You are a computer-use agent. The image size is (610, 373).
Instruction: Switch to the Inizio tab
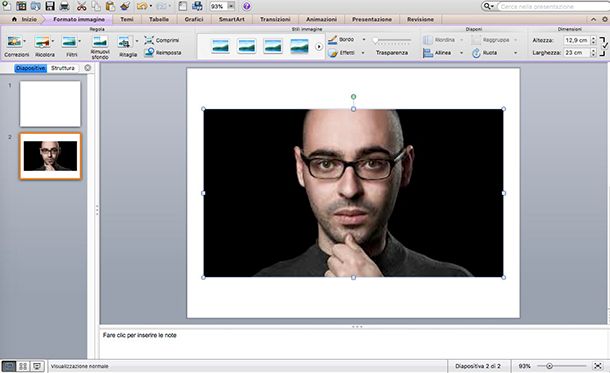coord(25,19)
